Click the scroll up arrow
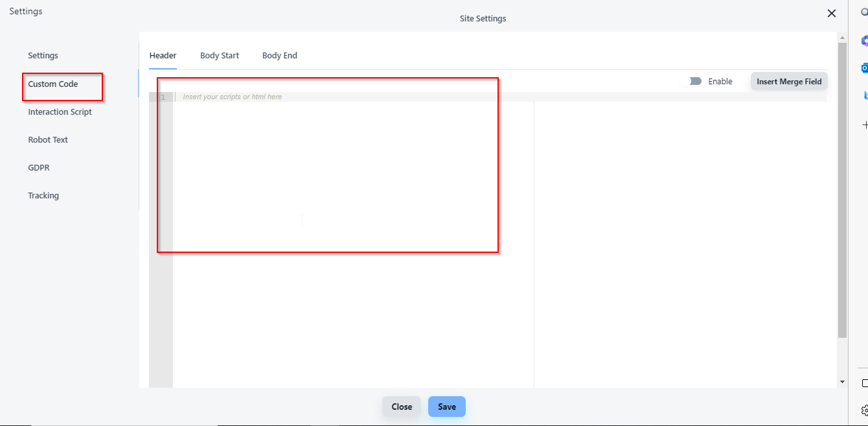The height and width of the screenshot is (426, 868). pyautogui.click(x=842, y=37)
